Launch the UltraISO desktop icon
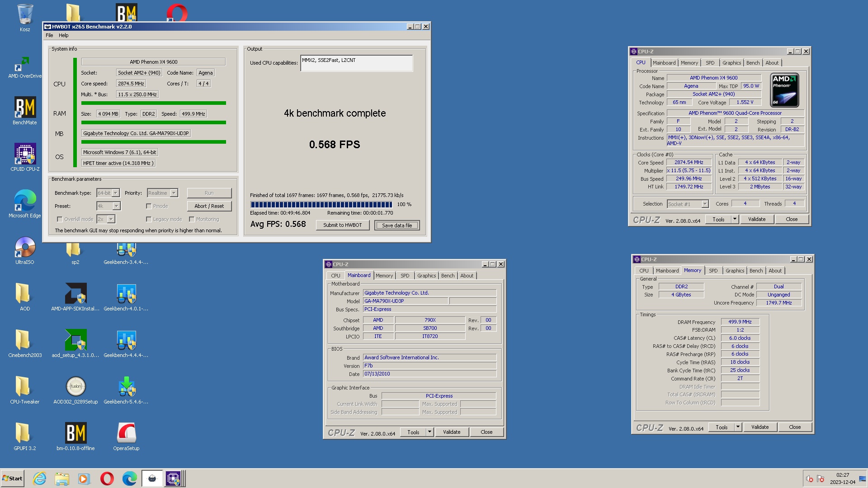This screenshot has height=488, width=868. pos(25,250)
